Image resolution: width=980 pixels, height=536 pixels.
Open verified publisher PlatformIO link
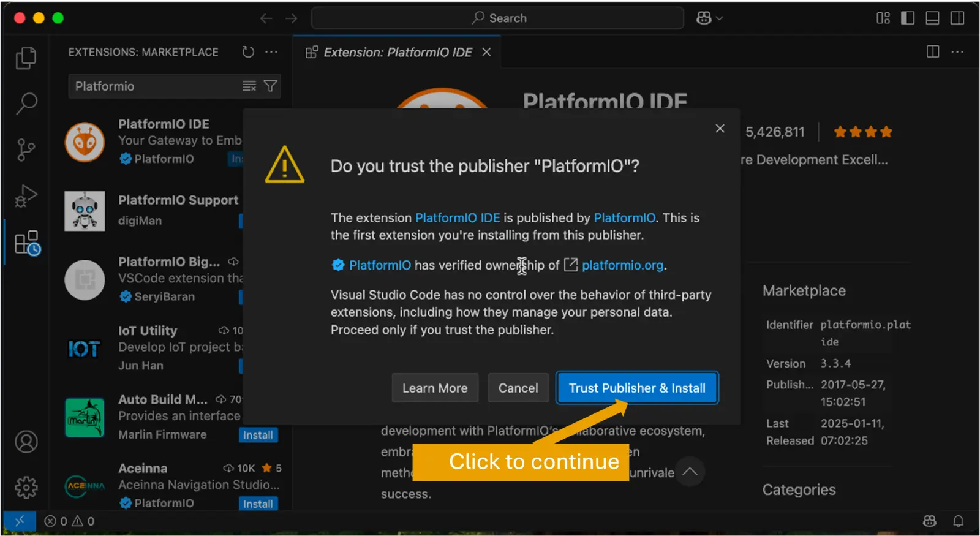tap(380, 265)
